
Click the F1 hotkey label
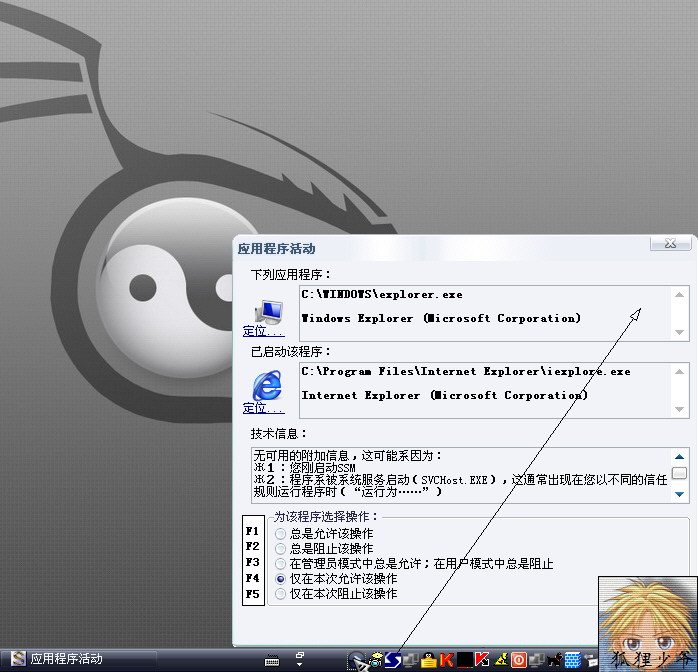[252, 531]
